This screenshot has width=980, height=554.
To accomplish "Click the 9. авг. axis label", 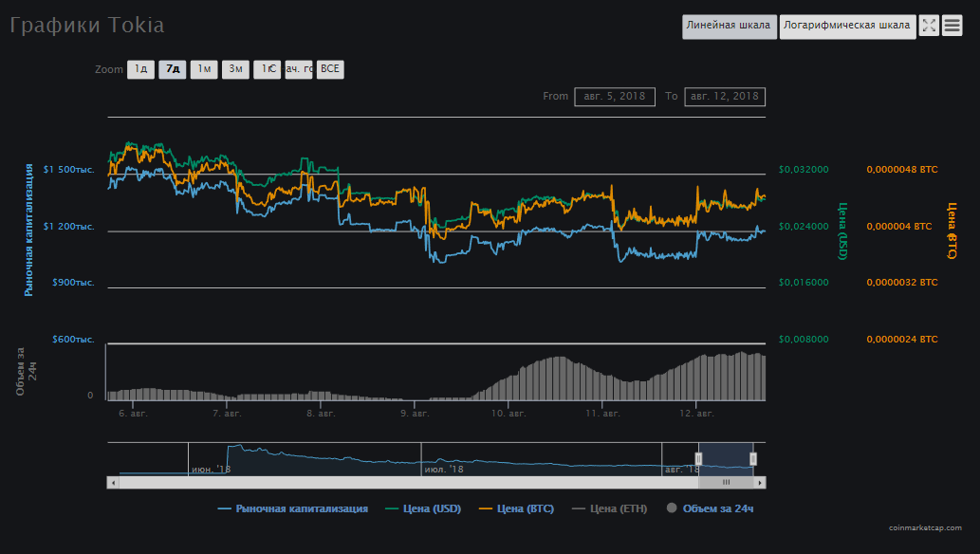I will 415,414.
